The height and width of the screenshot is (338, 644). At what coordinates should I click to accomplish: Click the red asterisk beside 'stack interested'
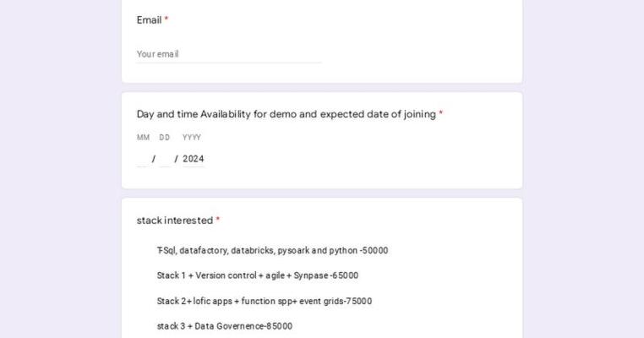(x=218, y=220)
